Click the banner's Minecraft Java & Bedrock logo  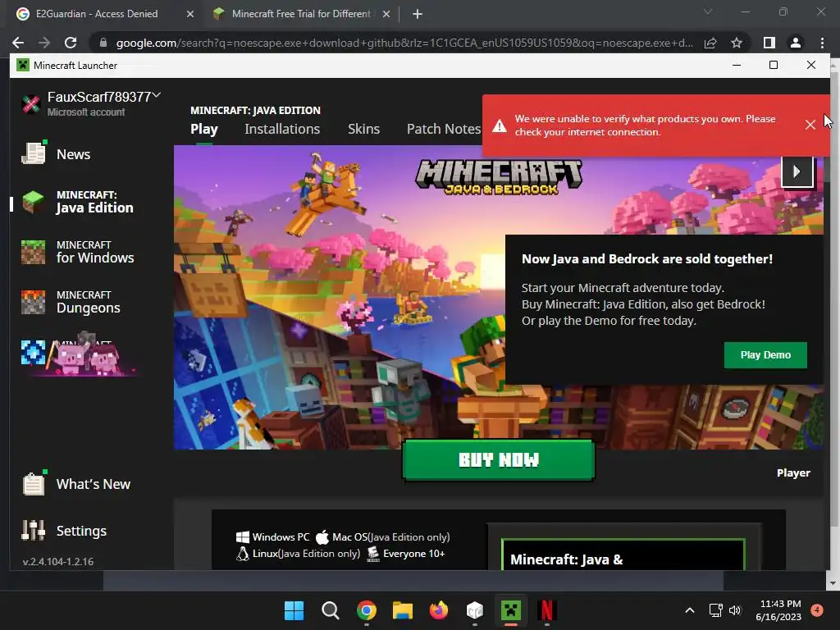[499, 177]
